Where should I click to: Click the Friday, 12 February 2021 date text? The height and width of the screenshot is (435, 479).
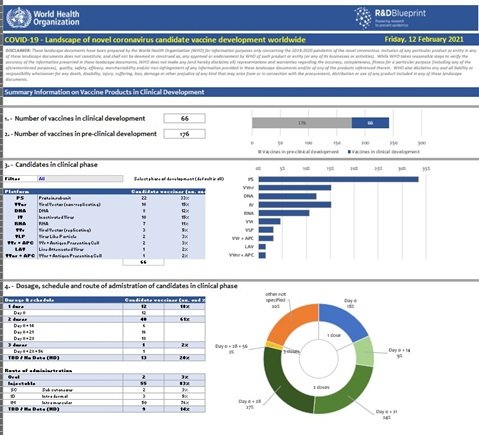(424, 39)
